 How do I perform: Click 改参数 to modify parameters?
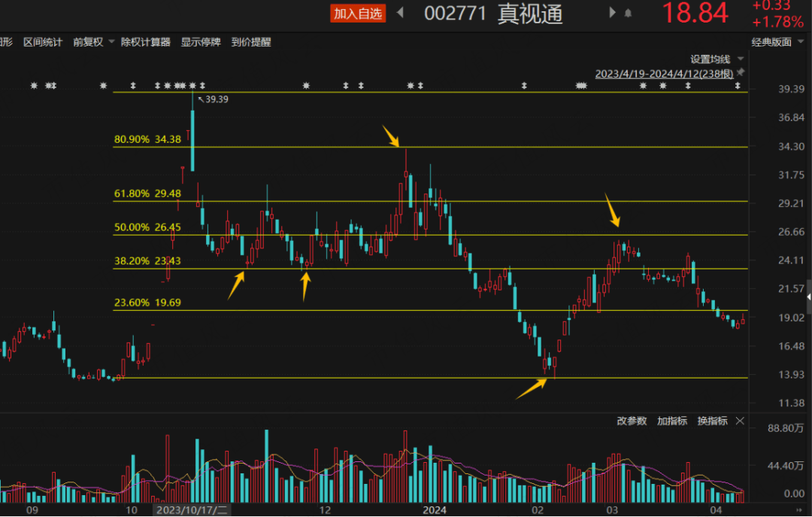tap(632, 421)
